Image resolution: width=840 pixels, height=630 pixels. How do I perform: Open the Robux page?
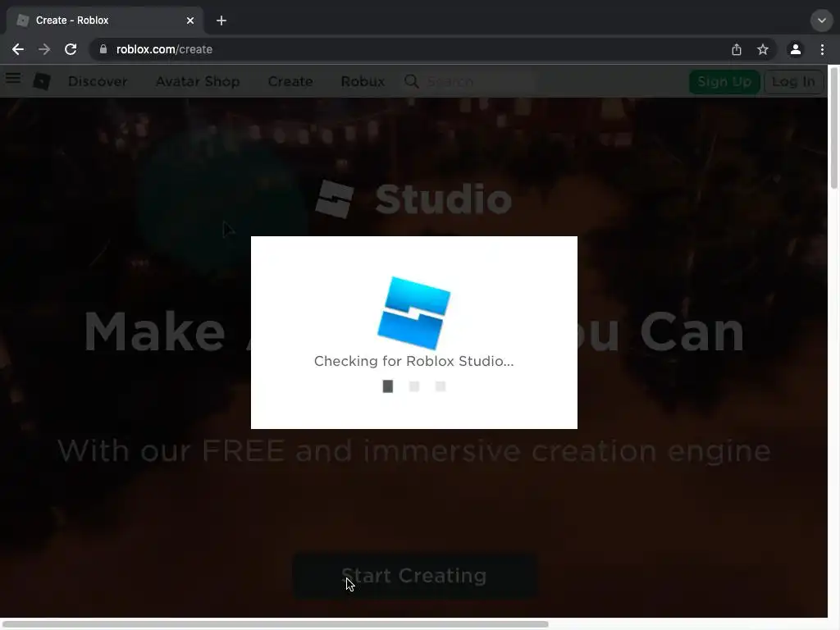363,81
